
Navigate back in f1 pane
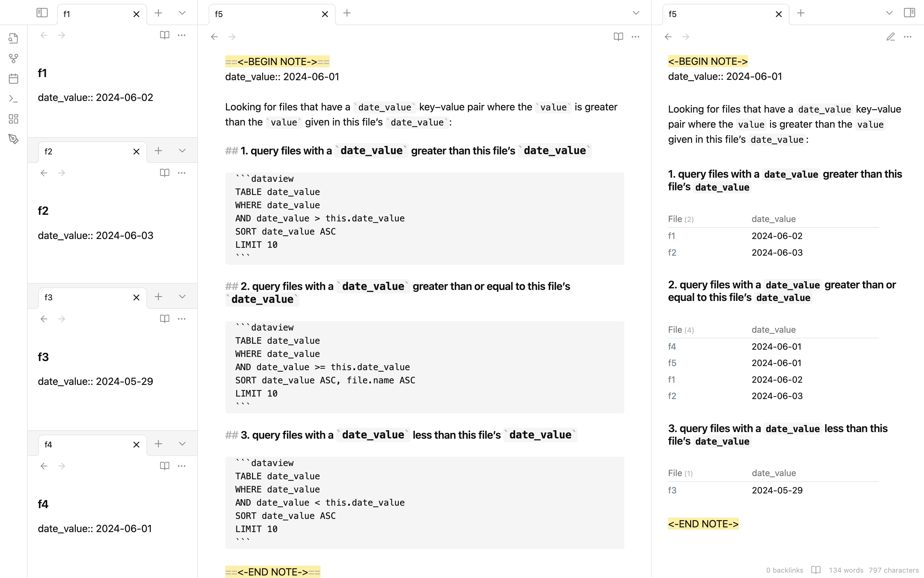[x=44, y=35]
